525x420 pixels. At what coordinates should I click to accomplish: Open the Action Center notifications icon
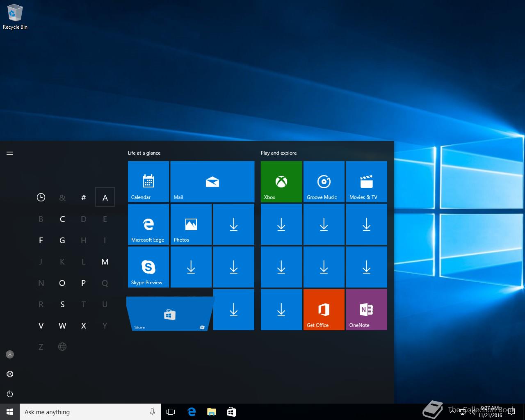(x=511, y=412)
